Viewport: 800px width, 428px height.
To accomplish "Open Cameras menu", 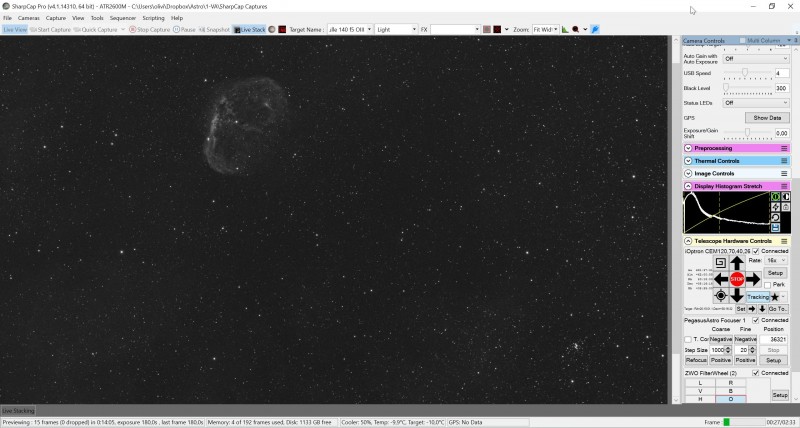I will coord(29,18).
